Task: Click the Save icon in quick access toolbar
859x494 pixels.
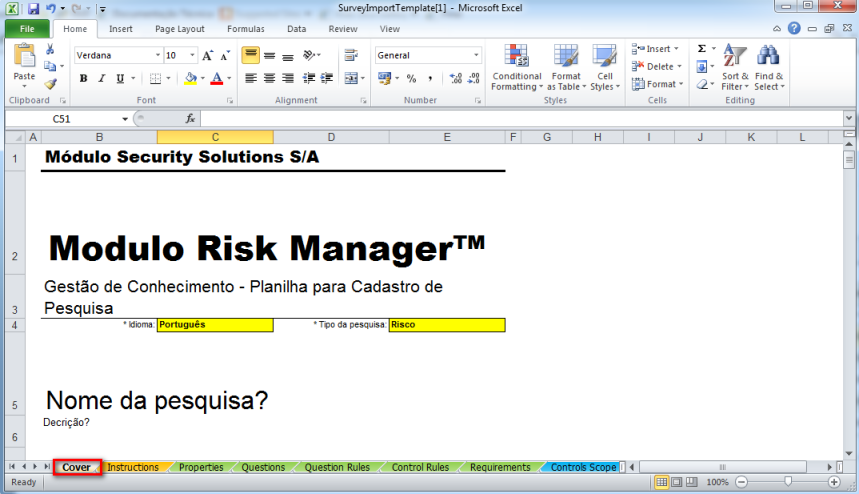Action: pyautogui.click(x=33, y=9)
